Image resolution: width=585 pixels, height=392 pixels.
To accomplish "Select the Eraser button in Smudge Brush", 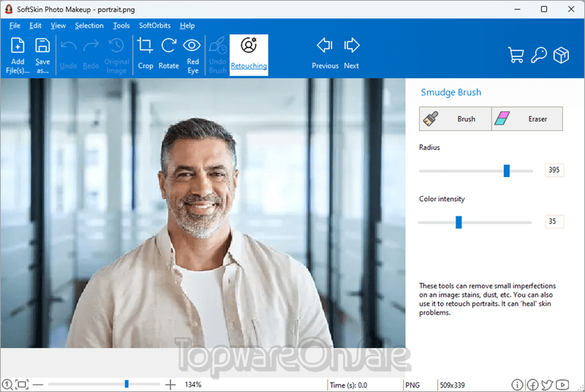I will 527,118.
